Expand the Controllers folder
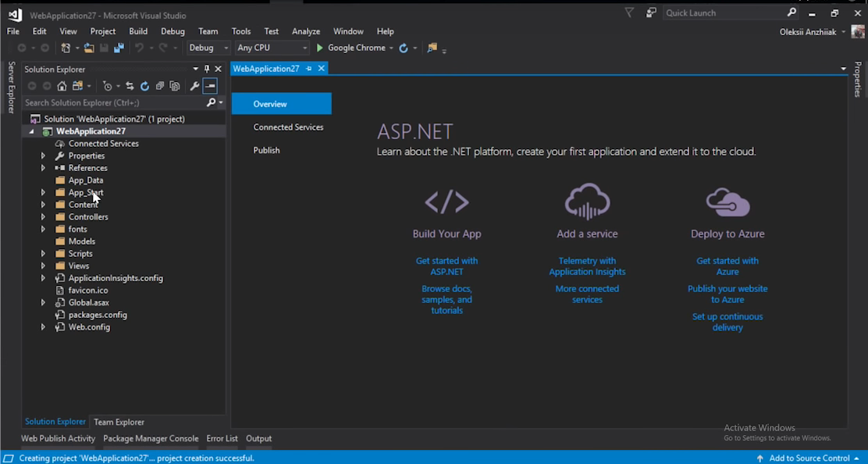The image size is (868, 464). coord(43,217)
